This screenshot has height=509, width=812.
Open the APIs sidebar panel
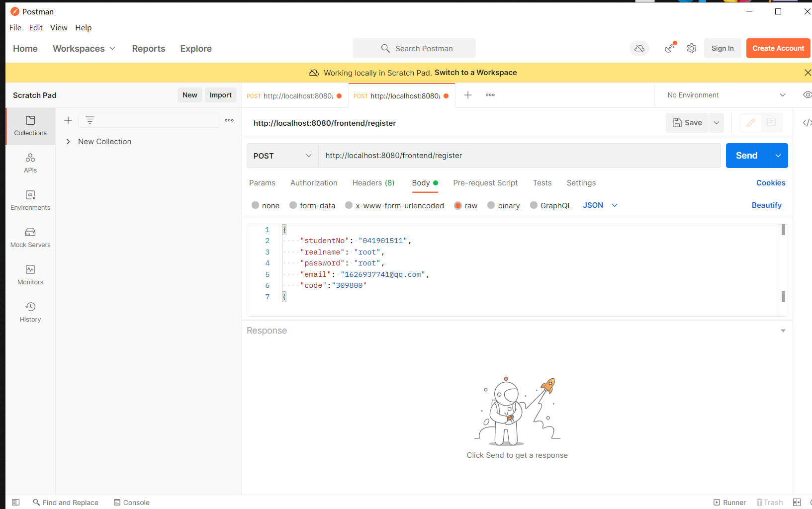click(x=30, y=164)
